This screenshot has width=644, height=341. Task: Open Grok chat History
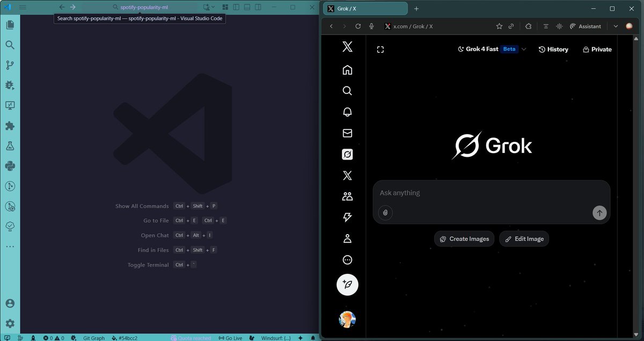click(x=553, y=49)
